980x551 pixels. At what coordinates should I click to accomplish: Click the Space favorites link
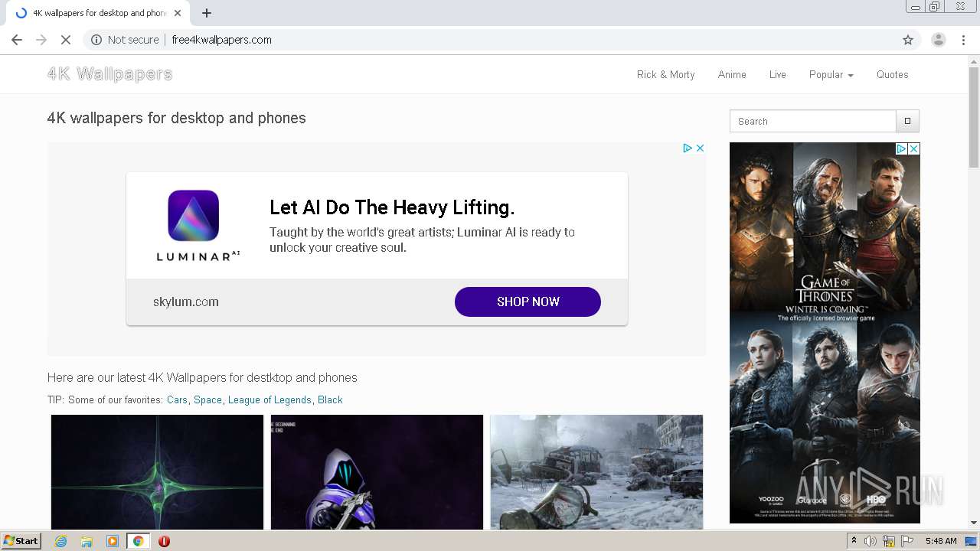(x=207, y=399)
